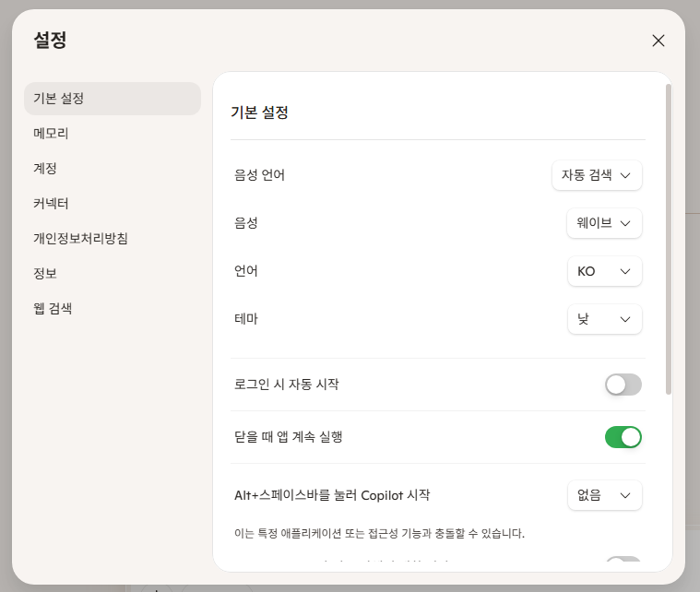Open the 테마 낮 dropdown
The image size is (700, 592).
click(x=604, y=319)
